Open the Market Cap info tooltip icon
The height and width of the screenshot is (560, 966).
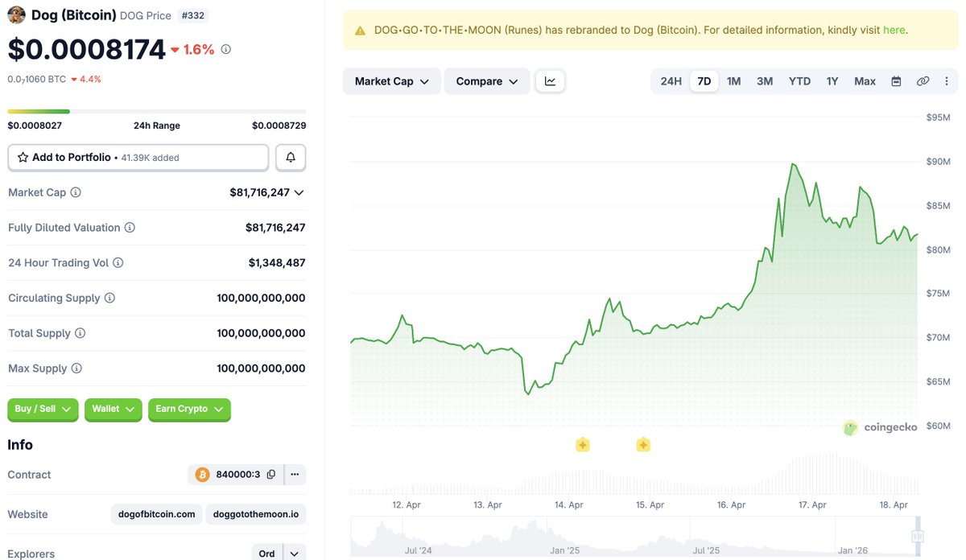76,193
